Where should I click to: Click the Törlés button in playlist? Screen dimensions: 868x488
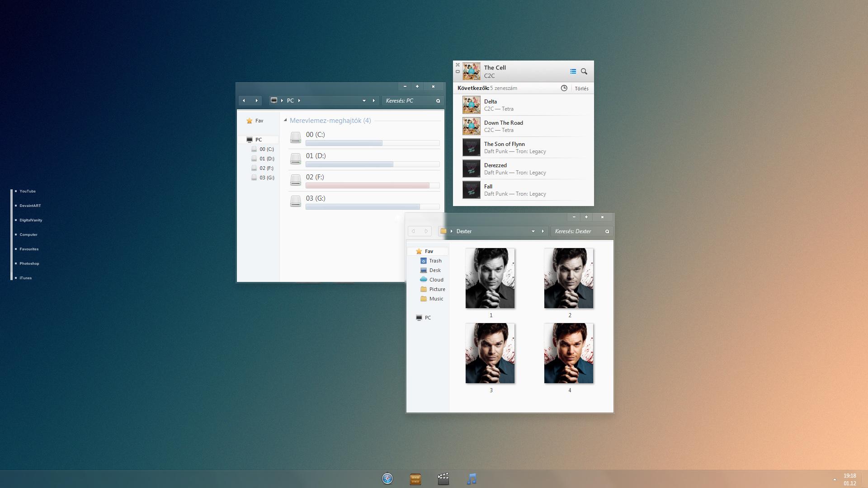(x=581, y=89)
